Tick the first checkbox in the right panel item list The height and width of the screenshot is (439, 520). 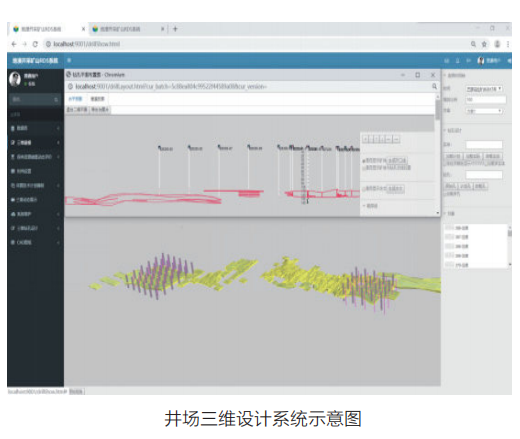point(450,228)
